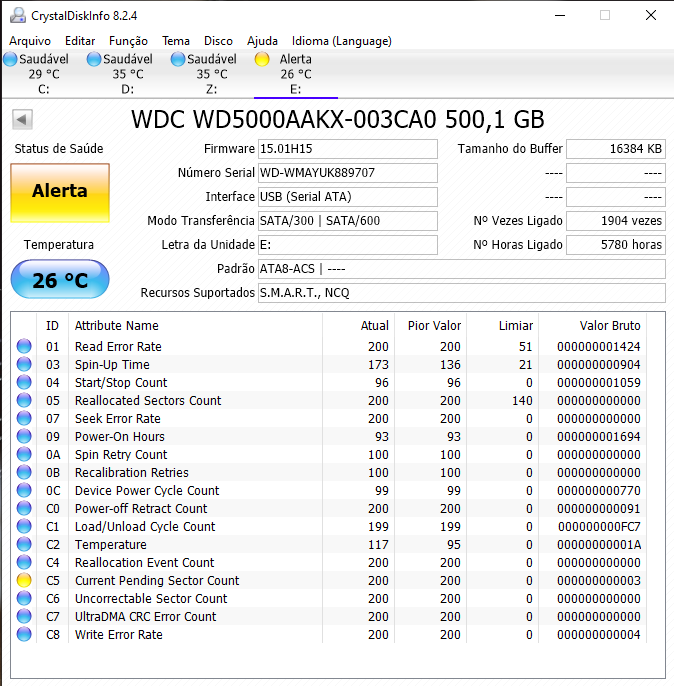Click status dot for Spin-Up Time

point(24,364)
